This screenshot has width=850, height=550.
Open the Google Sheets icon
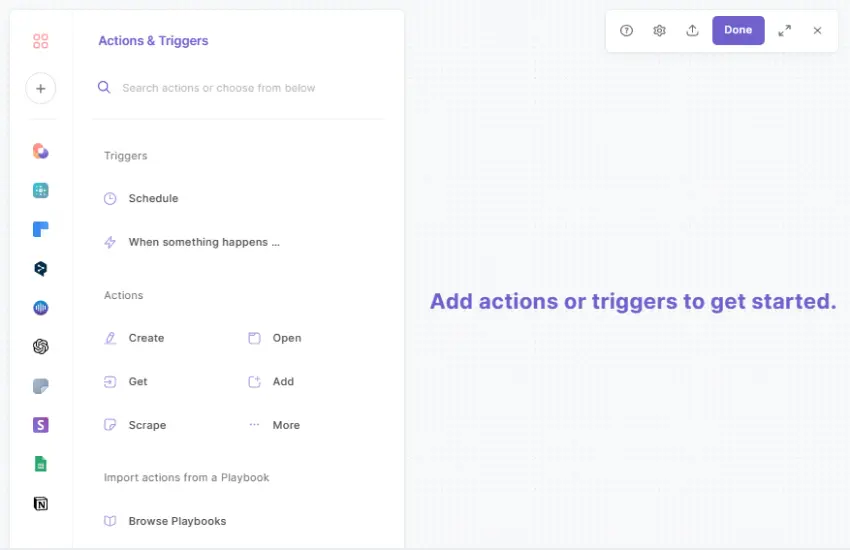click(x=41, y=464)
